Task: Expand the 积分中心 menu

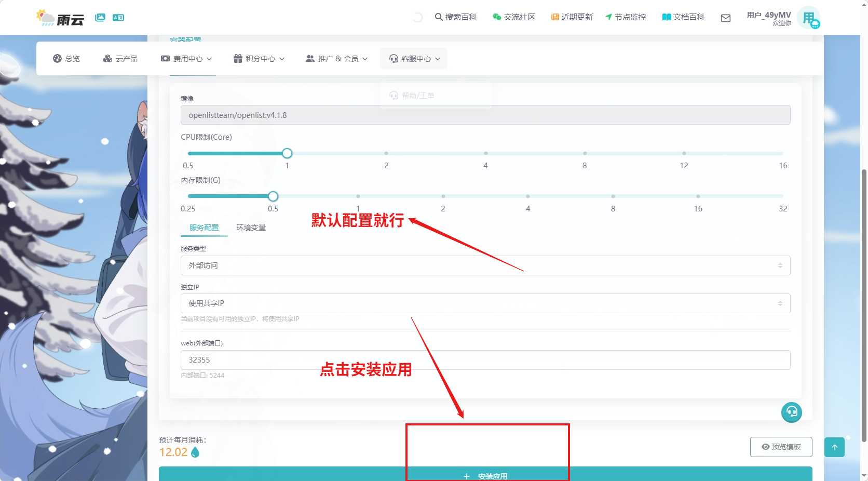Action: (259, 59)
